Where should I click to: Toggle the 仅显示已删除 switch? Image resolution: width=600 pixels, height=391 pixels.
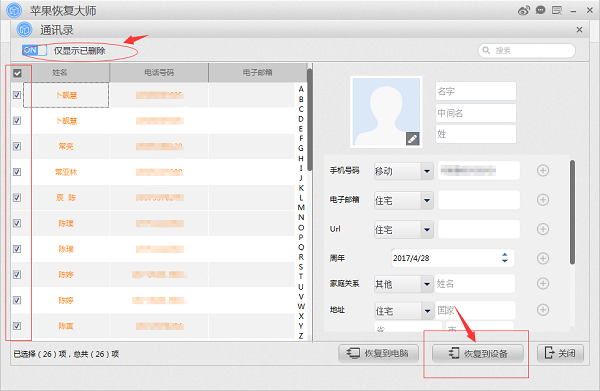click(34, 50)
